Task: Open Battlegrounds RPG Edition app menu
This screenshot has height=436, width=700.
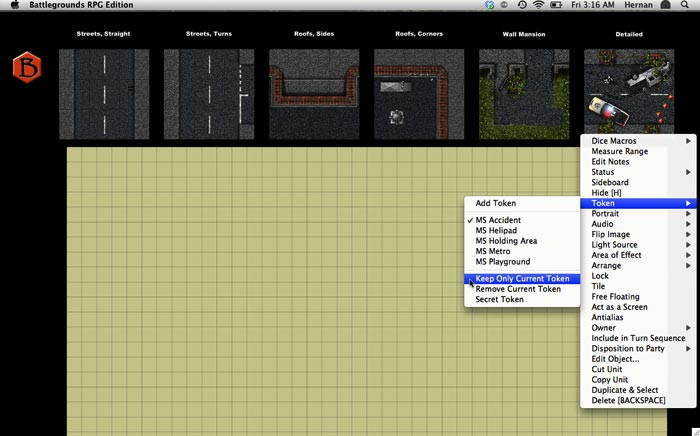Action: [x=81, y=5]
